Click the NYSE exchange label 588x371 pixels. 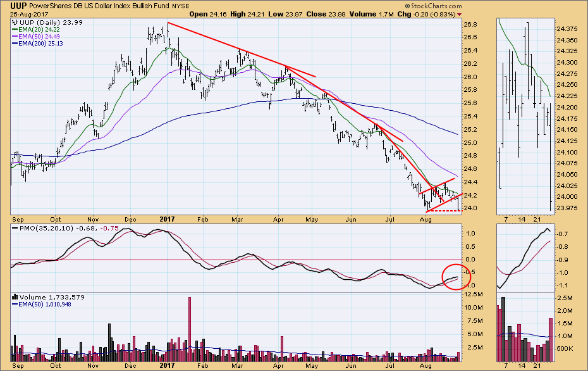[181, 6]
